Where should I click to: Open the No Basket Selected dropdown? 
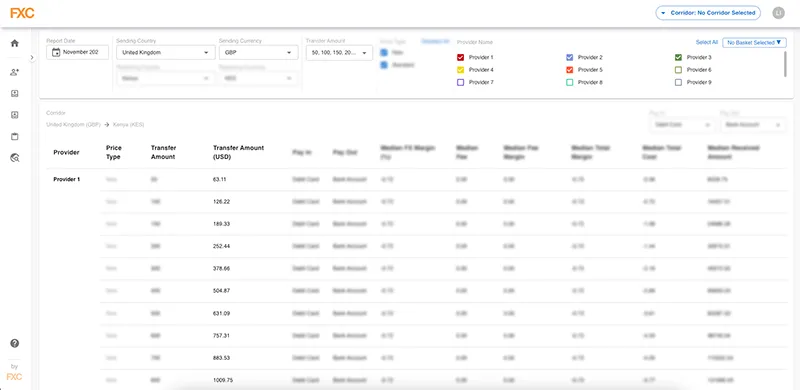coord(754,43)
